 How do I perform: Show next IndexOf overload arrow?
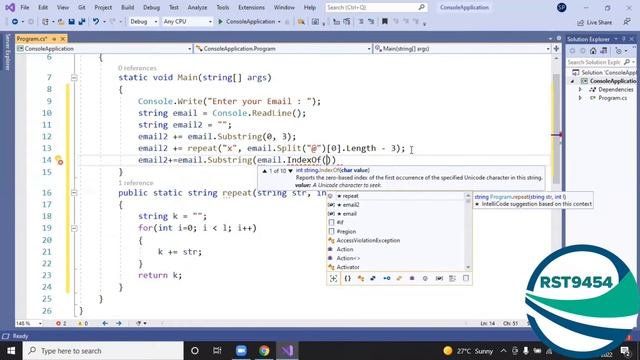click(x=290, y=171)
